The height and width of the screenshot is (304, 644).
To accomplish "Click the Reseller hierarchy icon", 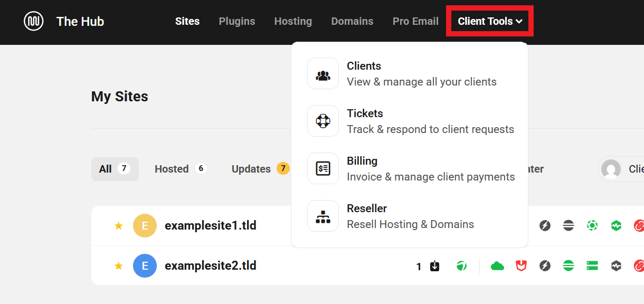I will [x=323, y=216].
